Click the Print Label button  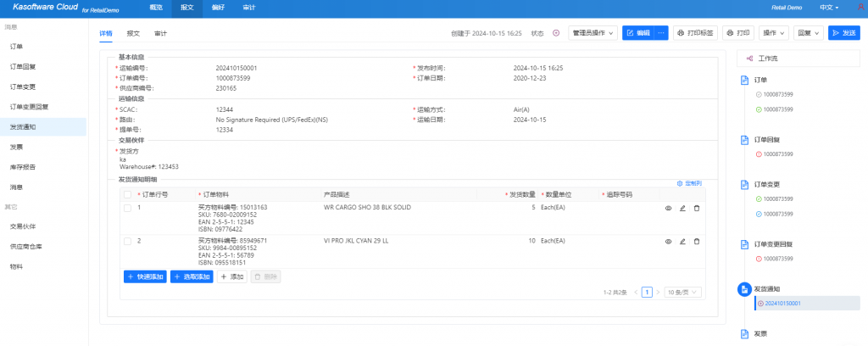pos(695,33)
